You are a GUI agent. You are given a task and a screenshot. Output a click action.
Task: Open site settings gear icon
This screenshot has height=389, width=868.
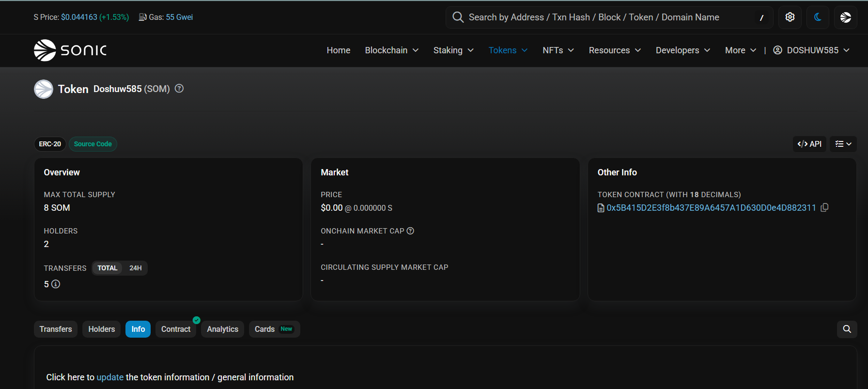click(x=790, y=17)
